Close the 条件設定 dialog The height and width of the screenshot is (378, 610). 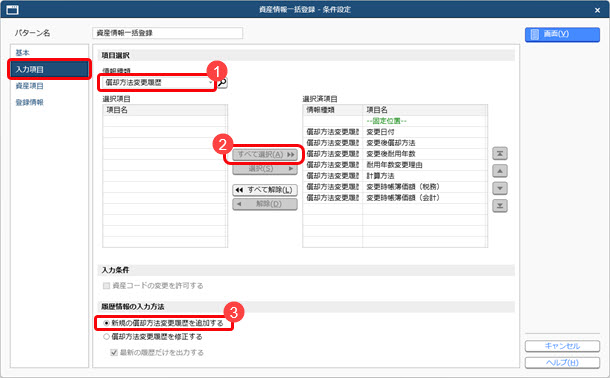(598, 10)
